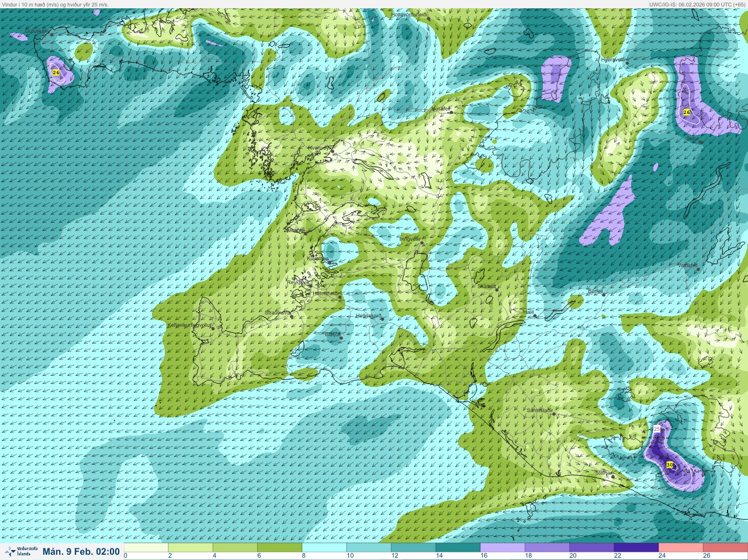
Task: Pick the 16–18 m/s lavender legend swatch
Action: click(x=502, y=548)
